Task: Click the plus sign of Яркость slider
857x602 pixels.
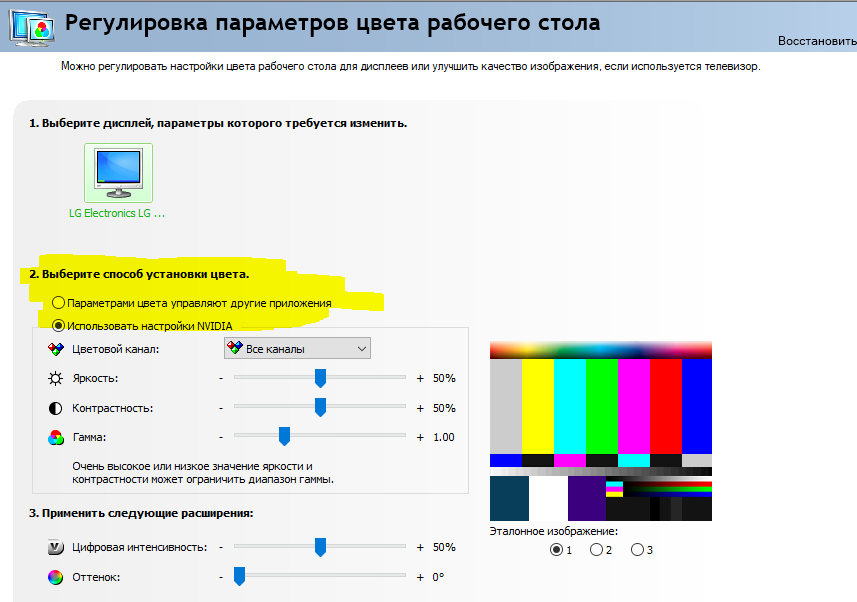Action: (x=420, y=378)
